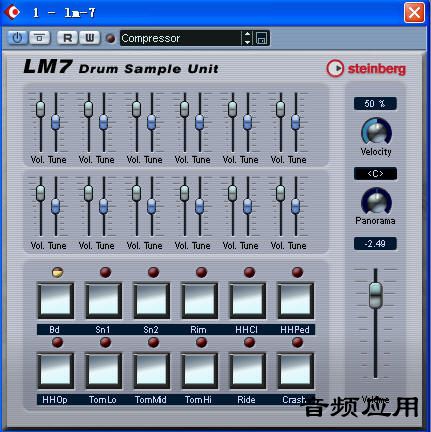
Task: Trigger the TomLo drum pad
Action: [x=103, y=371]
